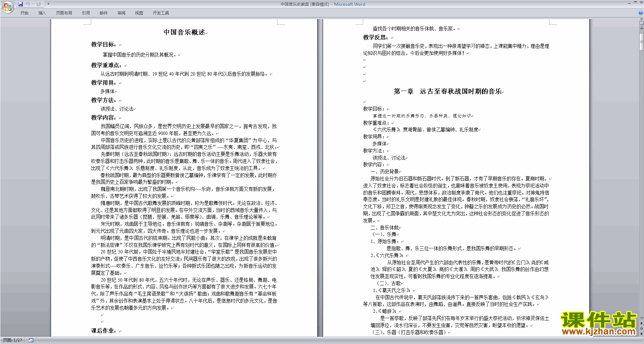Click the vertical scrollbar thumb
This screenshot has height=344, width=644.
641,42
